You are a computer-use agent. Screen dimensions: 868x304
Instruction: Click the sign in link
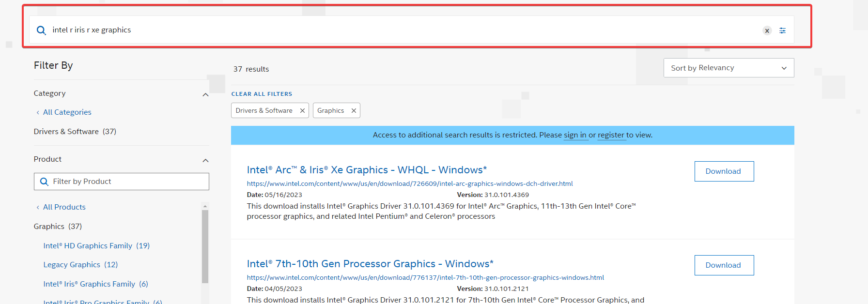(575, 135)
